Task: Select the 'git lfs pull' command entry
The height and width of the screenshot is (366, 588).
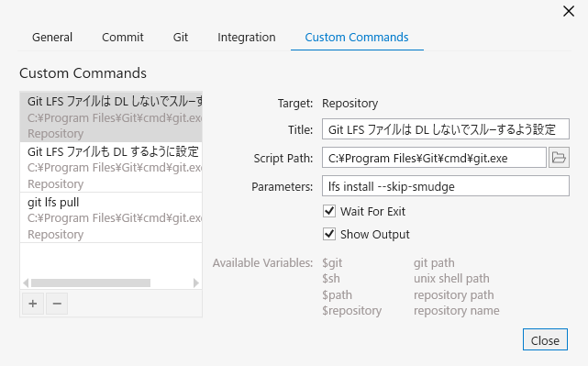Action: 111,218
